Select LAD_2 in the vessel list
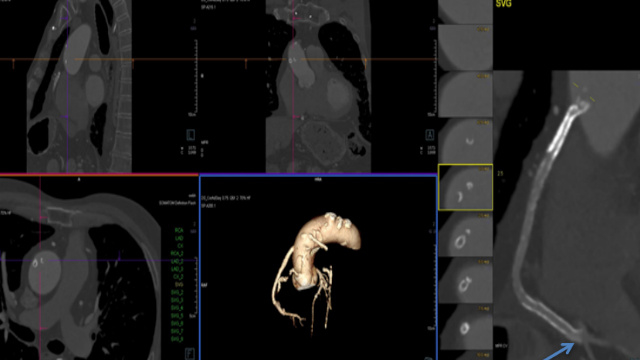The width and height of the screenshot is (640, 360). point(177,262)
